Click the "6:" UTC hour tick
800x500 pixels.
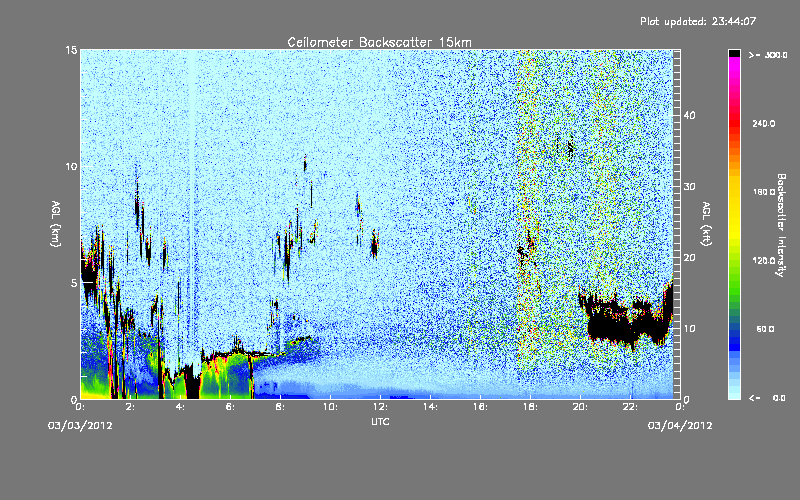(231, 407)
